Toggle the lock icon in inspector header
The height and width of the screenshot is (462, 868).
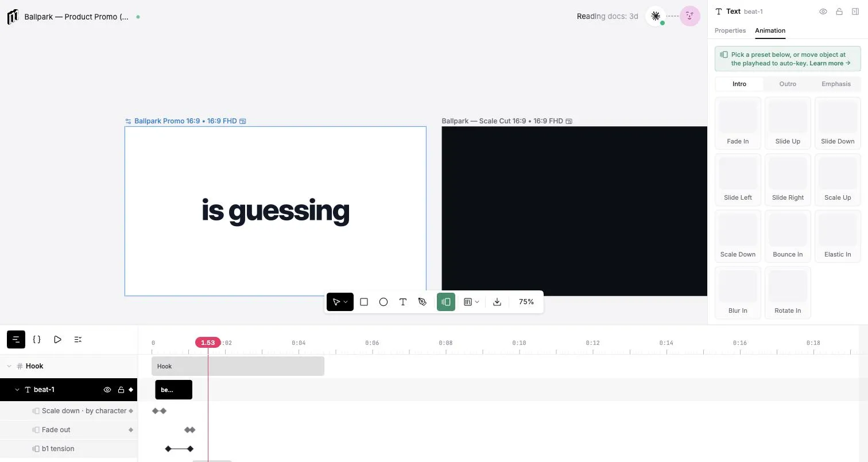[x=839, y=11]
